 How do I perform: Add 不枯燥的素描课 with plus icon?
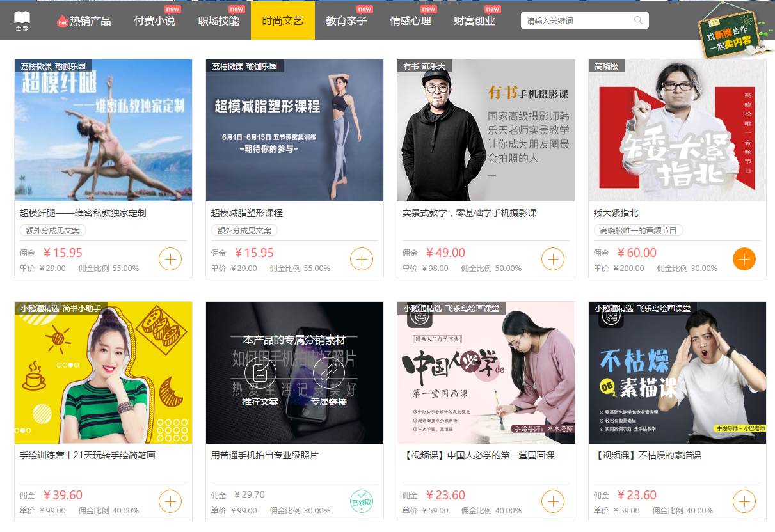(x=744, y=501)
